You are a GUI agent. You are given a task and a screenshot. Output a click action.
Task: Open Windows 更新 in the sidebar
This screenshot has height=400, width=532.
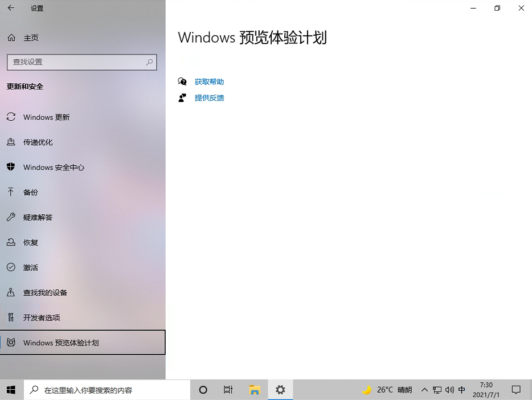pyautogui.click(x=46, y=117)
